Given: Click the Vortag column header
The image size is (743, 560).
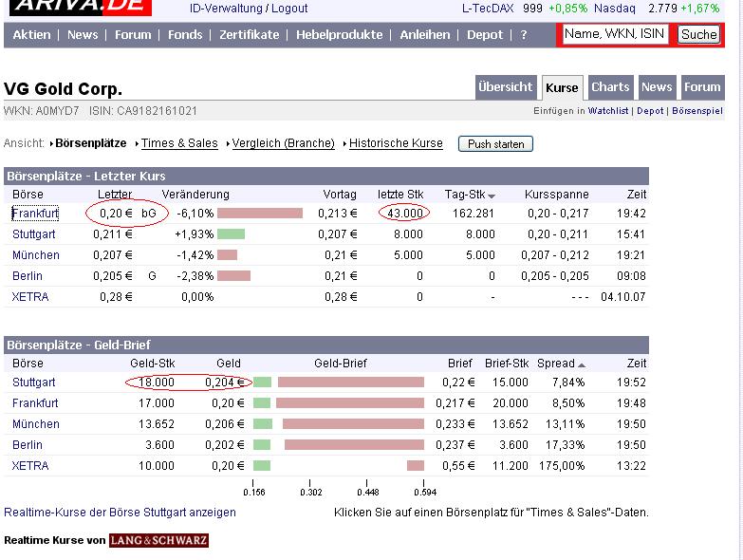Looking at the screenshot, I should 340,195.
